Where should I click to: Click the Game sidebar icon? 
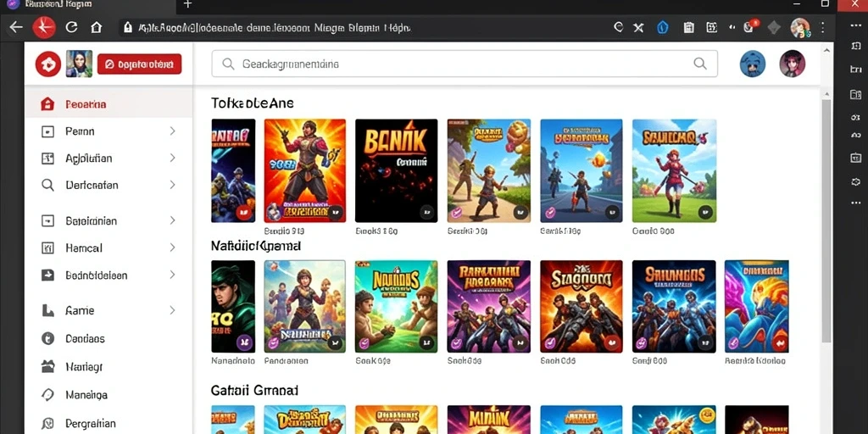(x=48, y=310)
